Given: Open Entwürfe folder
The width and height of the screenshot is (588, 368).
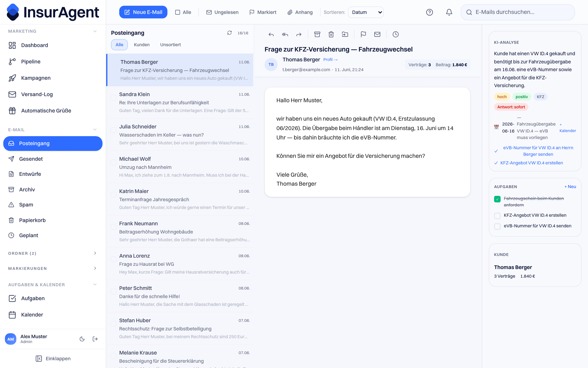Looking at the screenshot, I should [x=53, y=174].
